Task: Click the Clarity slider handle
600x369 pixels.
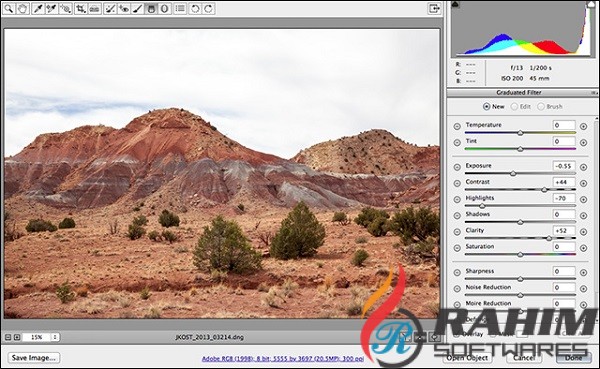Action: pyautogui.click(x=549, y=238)
